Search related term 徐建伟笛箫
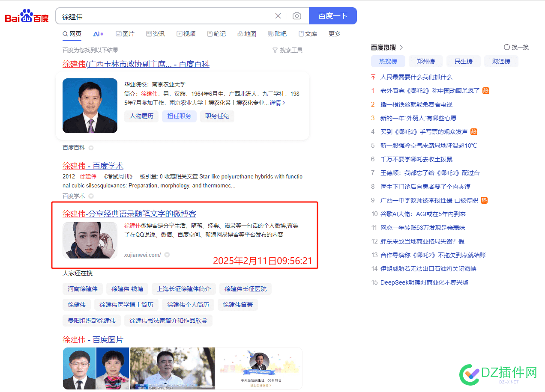545x392 pixels. [x=238, y=305]
